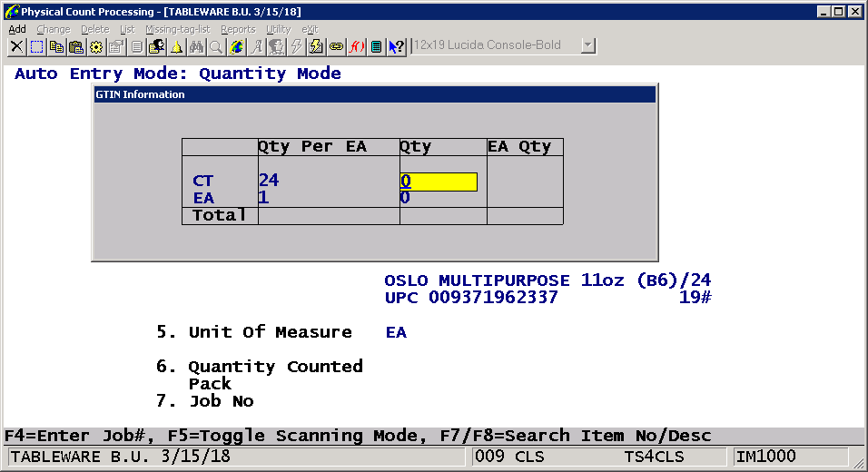Click the OSLO MULTIPURPOSE 11oz item description
The image size is (868, 472).
(547, 280)
